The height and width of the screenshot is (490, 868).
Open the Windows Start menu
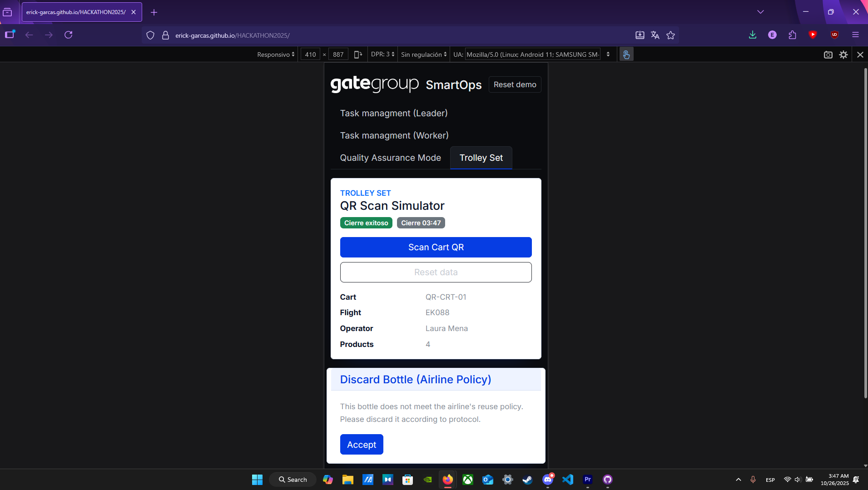pos(257,480)
